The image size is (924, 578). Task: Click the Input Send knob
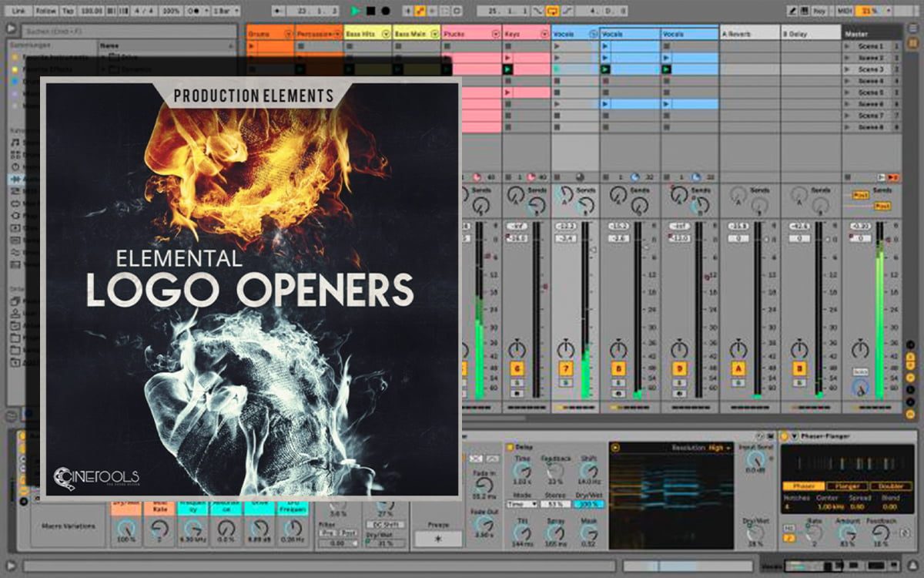pyautogui.click(x=754, y=458)
